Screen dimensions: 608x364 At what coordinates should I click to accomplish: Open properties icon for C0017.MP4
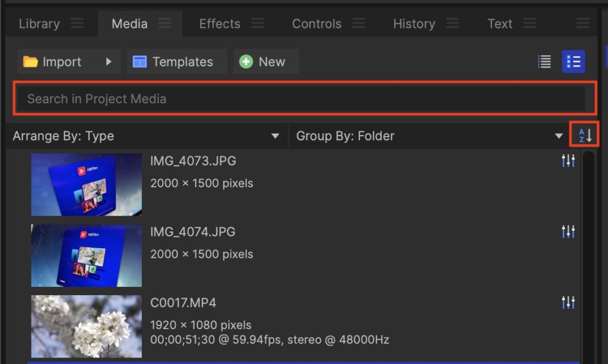[568, 303]
